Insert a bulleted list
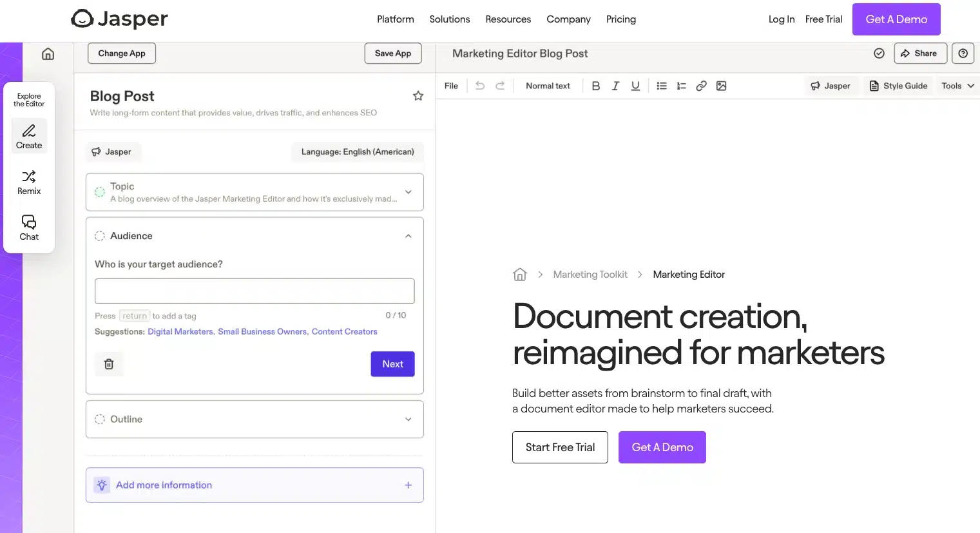Image resolution: width=980 pixels, height=533 pixels. [662, 86]
